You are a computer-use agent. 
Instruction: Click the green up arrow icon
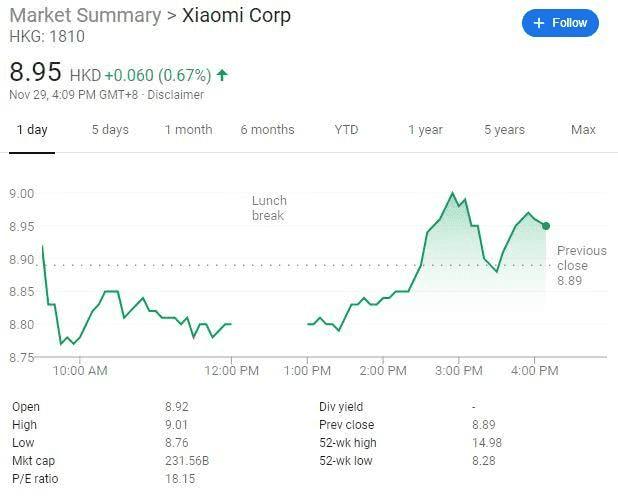[x=222, y=75]
